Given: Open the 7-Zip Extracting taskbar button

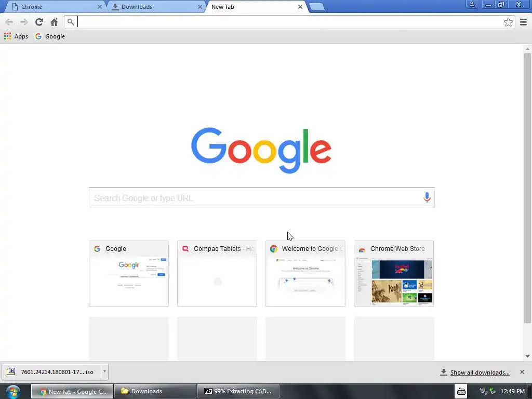Looking at the screenshot, I should point(238,391).
